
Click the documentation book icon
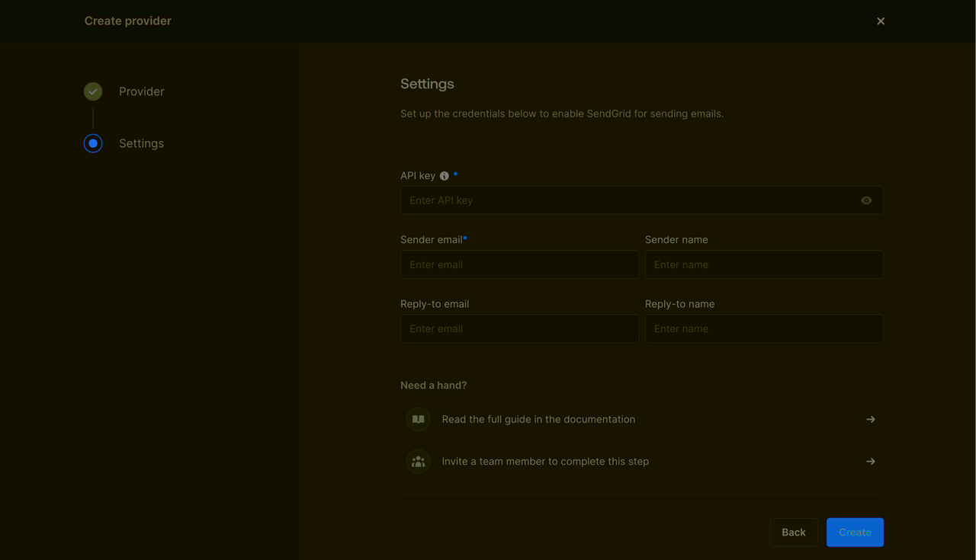(x=419, y=419)
